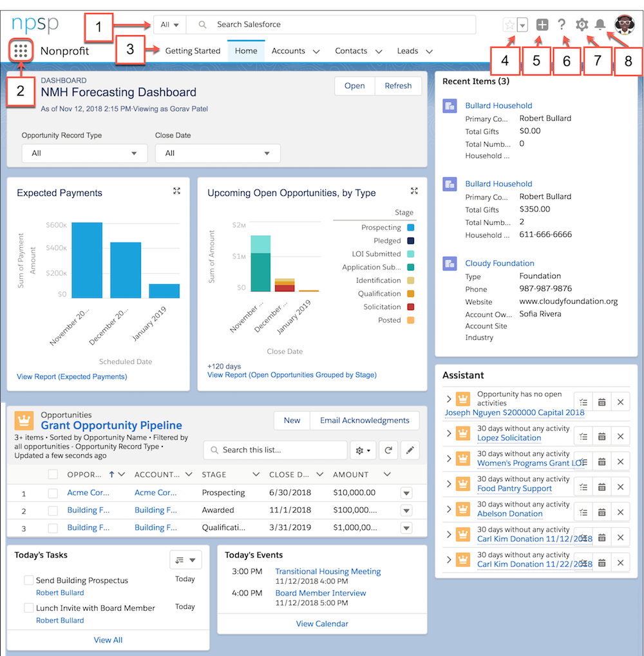
Task: Check the Acme Cor... opportunity row
Action: (x=53, y=493)
